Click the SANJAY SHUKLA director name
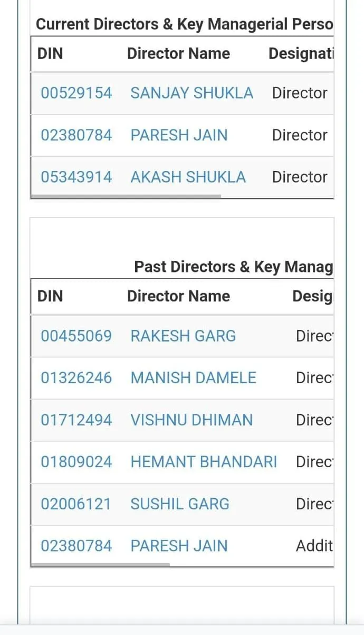This screenshot has height=635, width=364. click(x=191, y=93)
